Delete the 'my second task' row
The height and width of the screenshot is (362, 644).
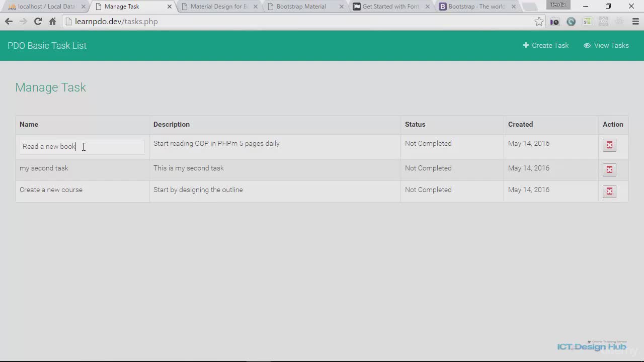[x=609, y=170]
